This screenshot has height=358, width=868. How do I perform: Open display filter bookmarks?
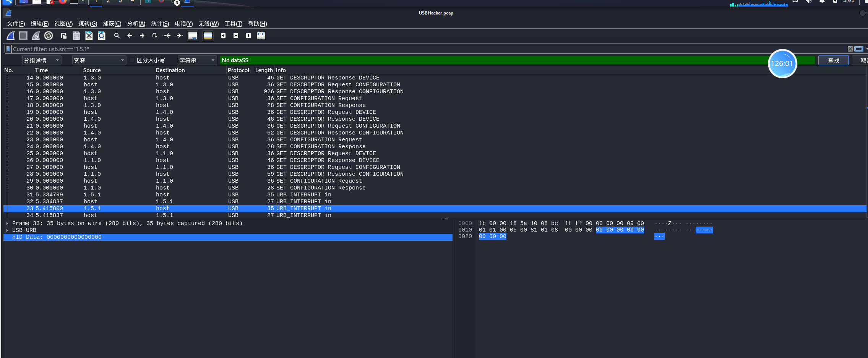pos(8,49)
